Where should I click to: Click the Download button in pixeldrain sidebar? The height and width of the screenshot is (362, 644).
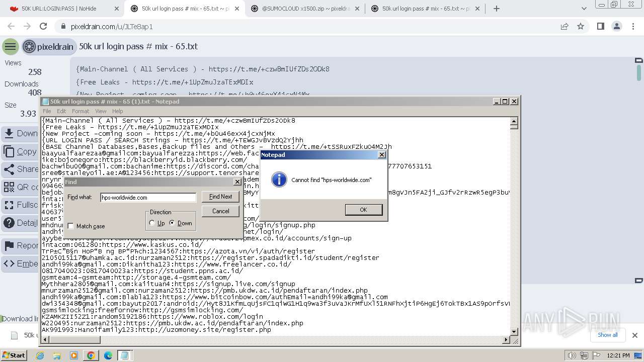point(20,133)
